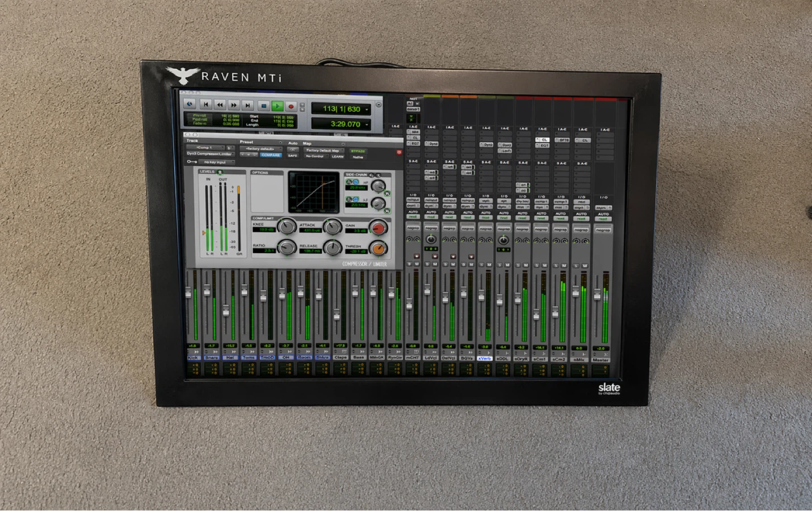Toggle the plug-in BYPASS button
Image resolution: width=812 pixels, height=511 pixels.
point(358,151)
